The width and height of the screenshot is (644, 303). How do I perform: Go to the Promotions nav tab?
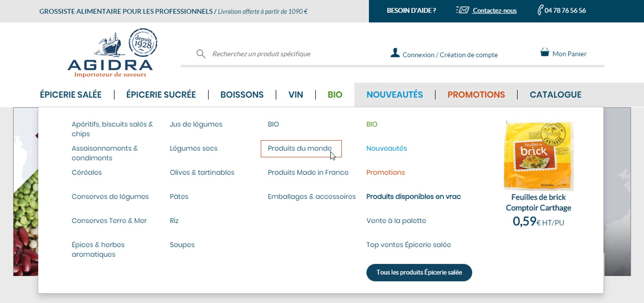pos(476,95)
